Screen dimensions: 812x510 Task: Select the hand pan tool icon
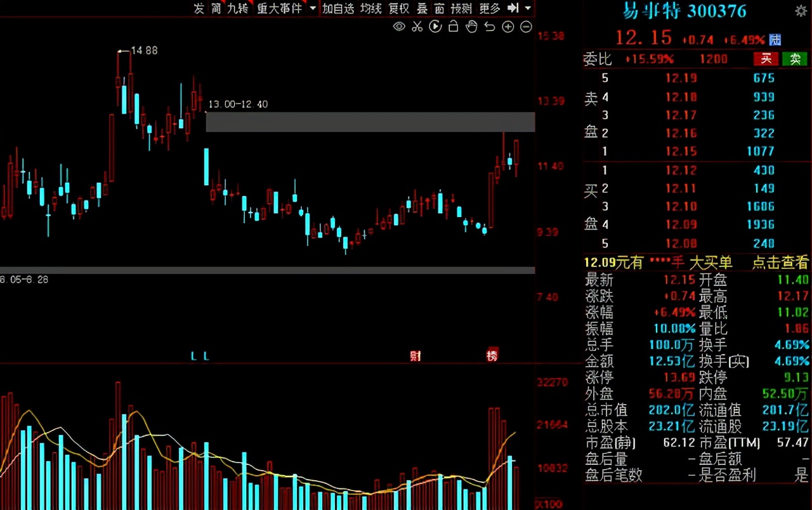pos(471,27)
